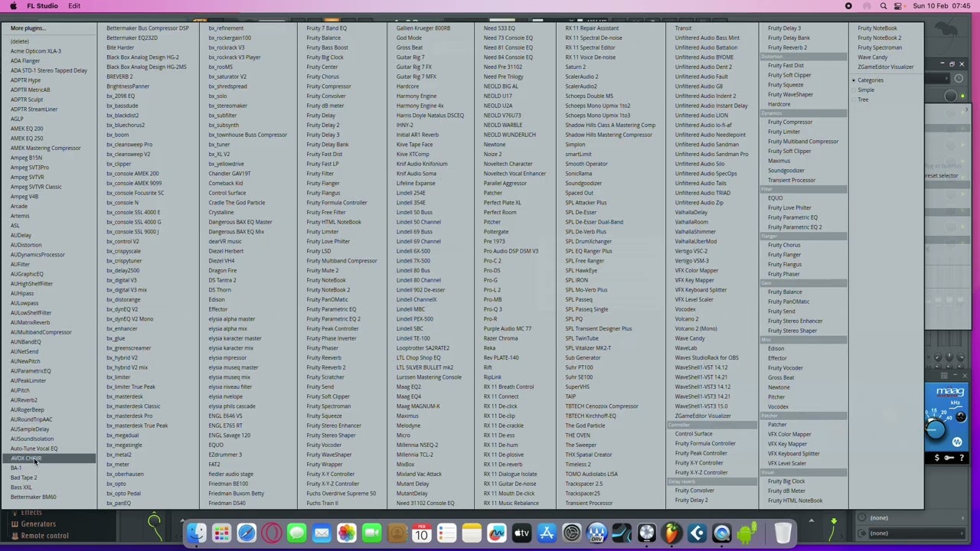Image resolution: width=980 pixels, height=551 pixels.
Task: Launch Safari from the dock
Action: [247, 533]
